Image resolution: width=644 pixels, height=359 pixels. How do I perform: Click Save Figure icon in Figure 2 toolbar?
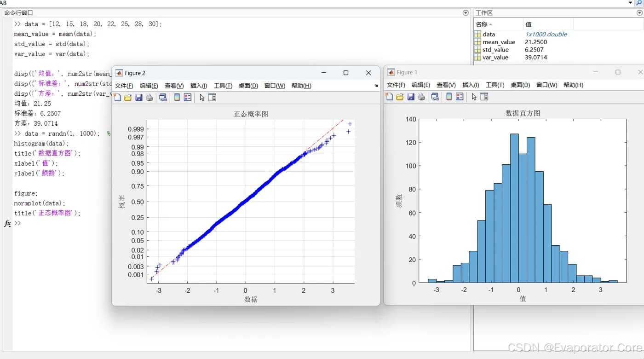coord(138,97)
